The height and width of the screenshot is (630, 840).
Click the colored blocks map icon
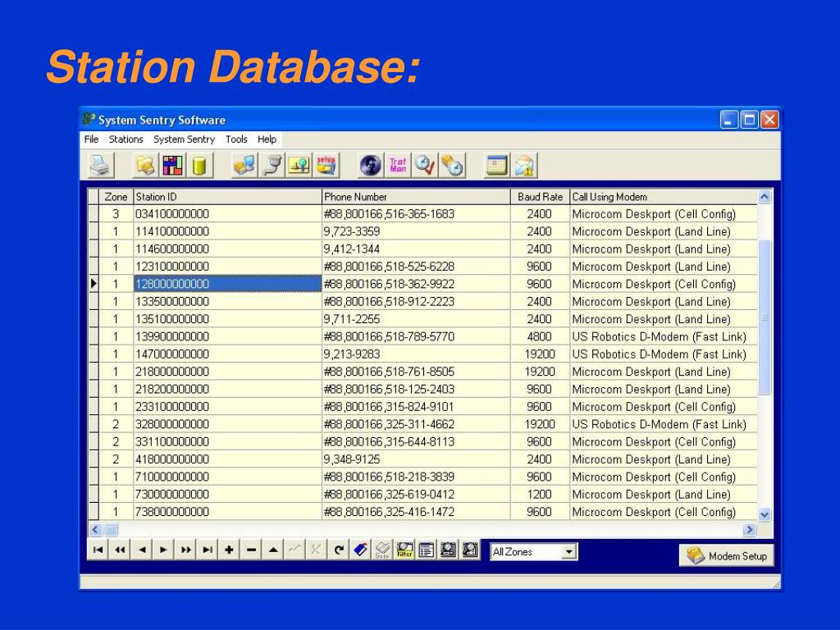pyautogui.click(x=172, y=165)
